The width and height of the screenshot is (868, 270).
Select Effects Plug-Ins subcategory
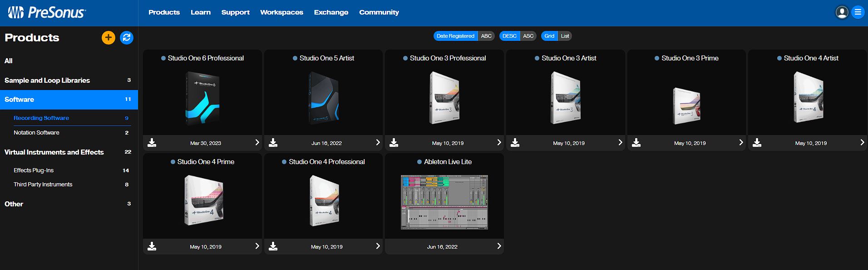[x=73, y=170]
